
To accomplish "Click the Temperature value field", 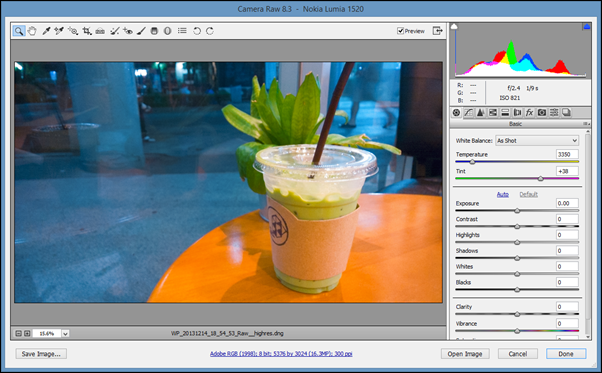I will click(x=567, y=154).
